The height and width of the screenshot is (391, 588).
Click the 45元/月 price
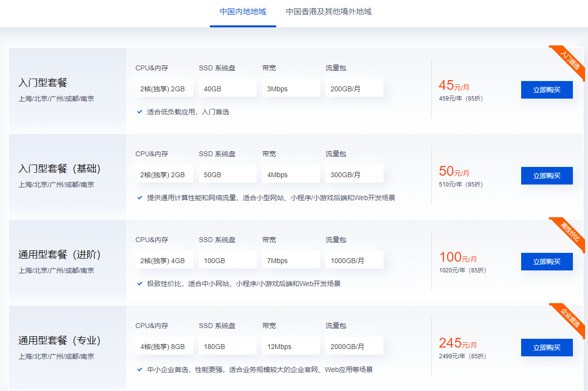(x=454, y=85)
